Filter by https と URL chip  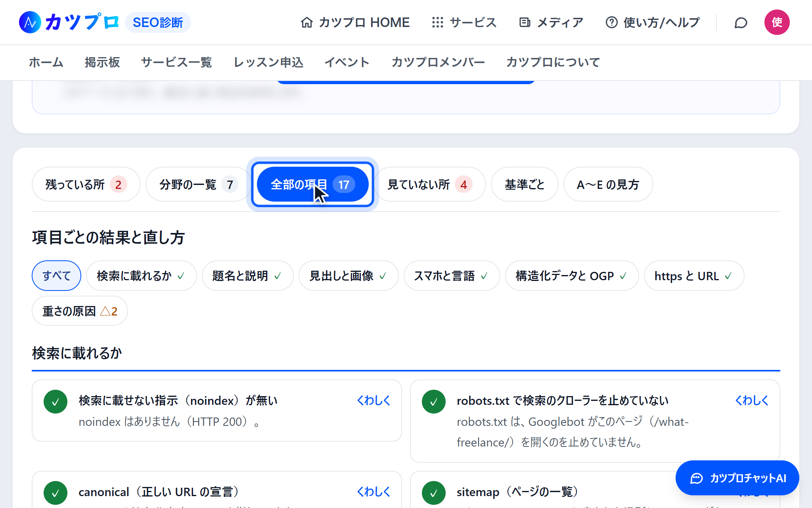694,276
